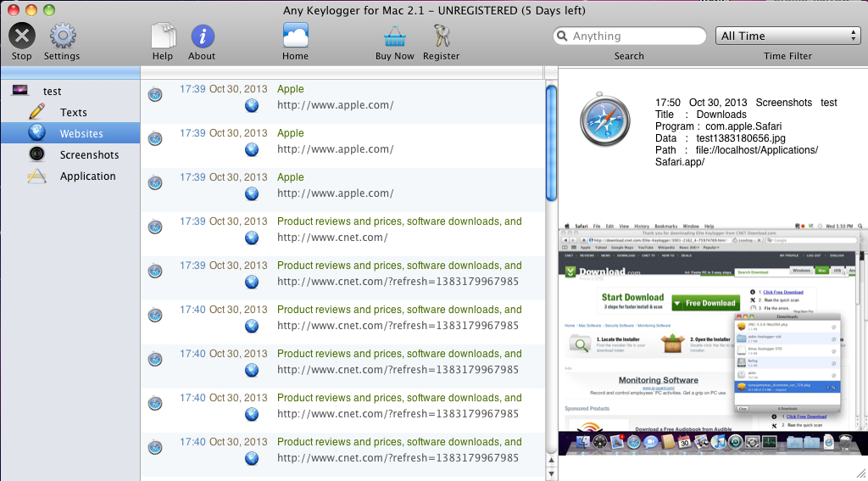Click the Safari icon of www.cnet.com/ row
This screenshot has width=868, height=481.
pyautogui.click(x=155, y=227)
